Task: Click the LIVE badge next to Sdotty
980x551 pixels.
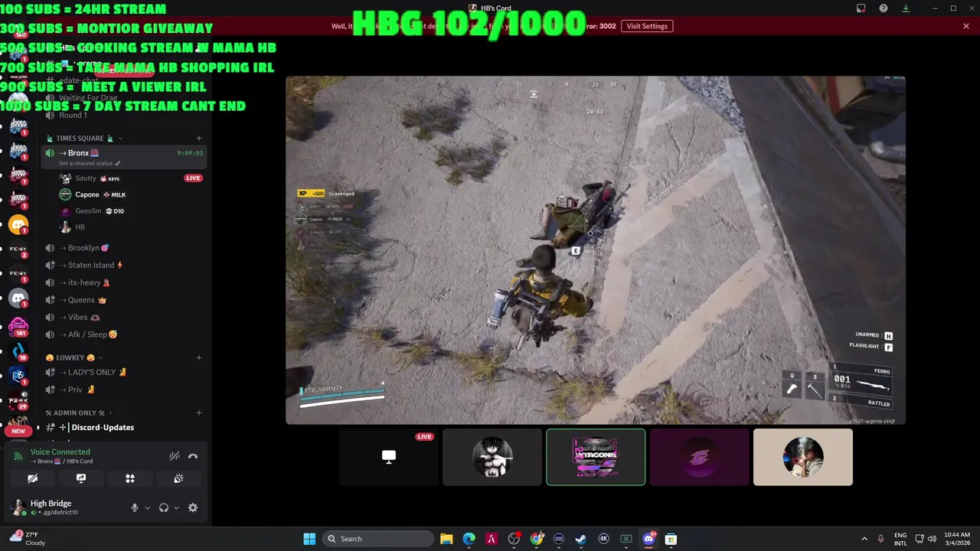Action: tap(193, 178)
